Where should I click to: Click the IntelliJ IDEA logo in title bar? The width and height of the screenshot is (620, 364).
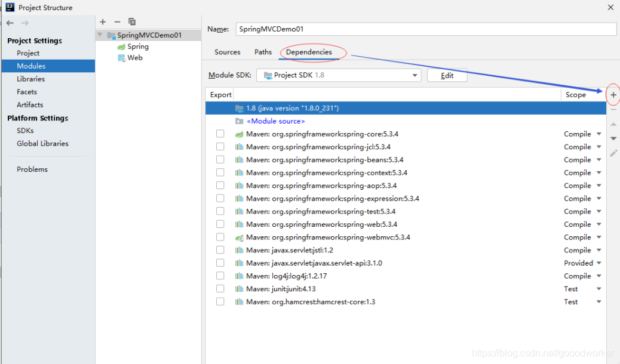click(x=10, y=7)
